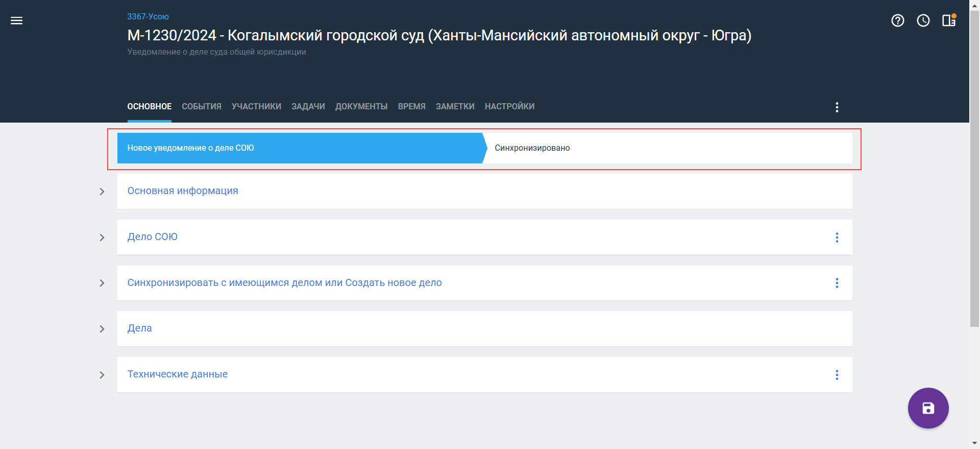Open the НАСТРОЙКИ tab

510,106
